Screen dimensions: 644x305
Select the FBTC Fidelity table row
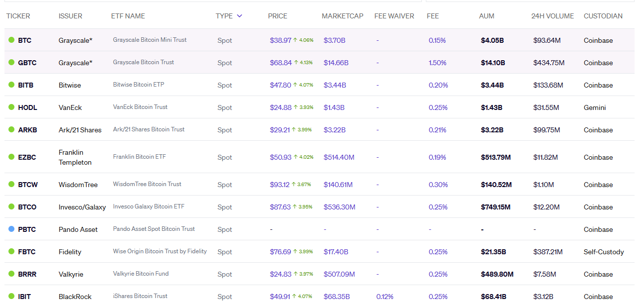click(319, 252)
